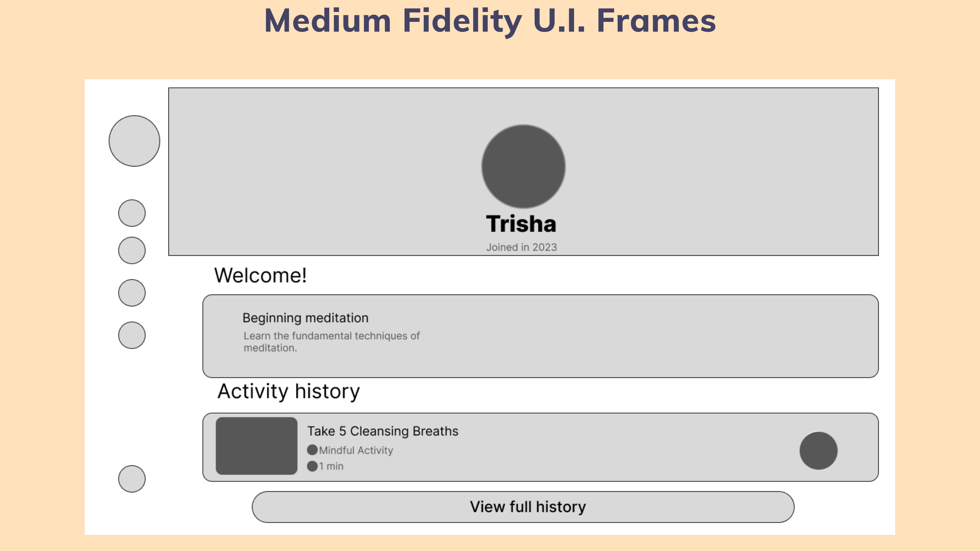Select the Mindful Activity label

point(356,450)
